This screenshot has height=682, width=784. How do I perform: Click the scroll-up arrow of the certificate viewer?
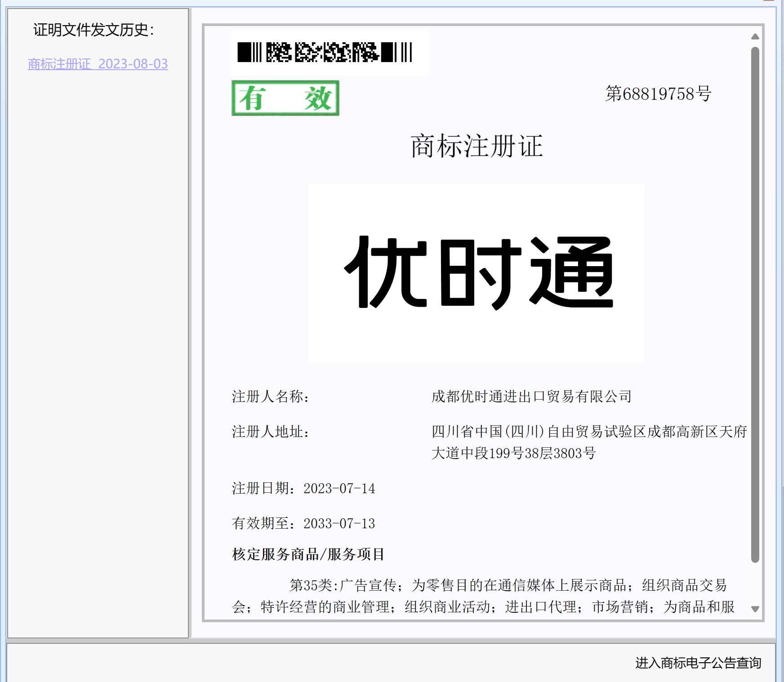tap(755, 36)
